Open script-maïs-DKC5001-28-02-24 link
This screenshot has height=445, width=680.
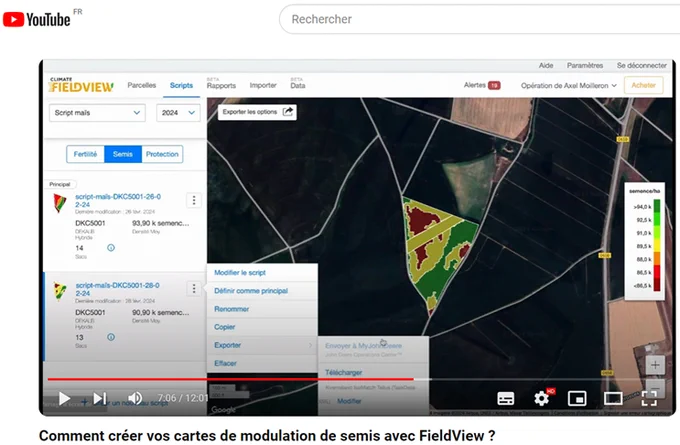click(x=118, y=289)
